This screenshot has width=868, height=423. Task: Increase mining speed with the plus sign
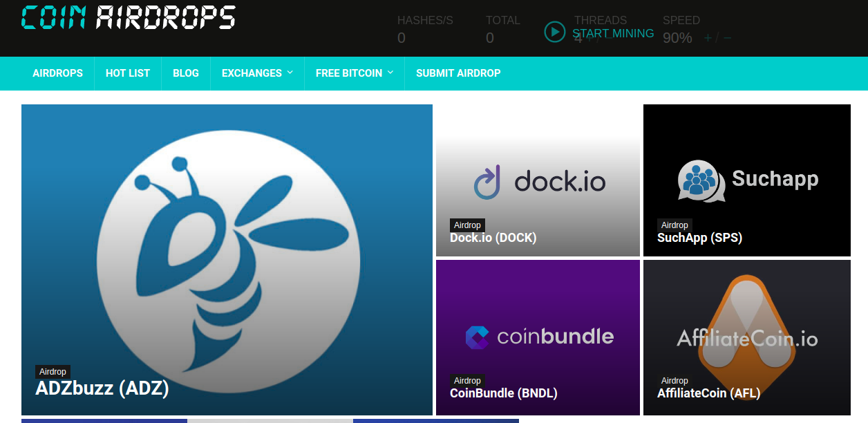(708, 38)
